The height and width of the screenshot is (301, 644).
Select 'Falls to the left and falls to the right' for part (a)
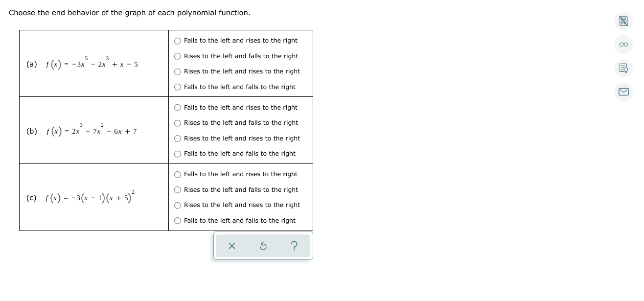(x=178, y=87)
